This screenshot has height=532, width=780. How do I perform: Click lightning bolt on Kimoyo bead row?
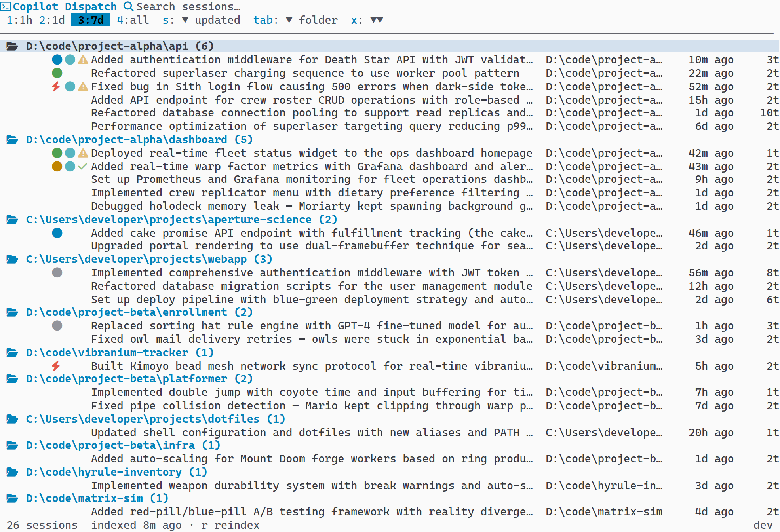click(56, 366)
